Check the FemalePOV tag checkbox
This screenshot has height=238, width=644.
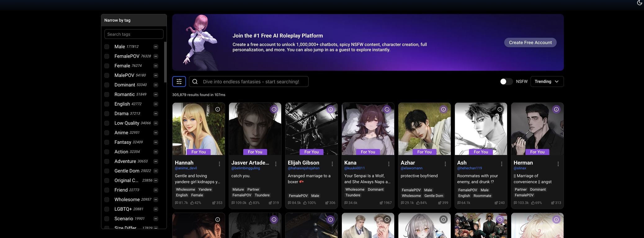[x=107, y=56]
